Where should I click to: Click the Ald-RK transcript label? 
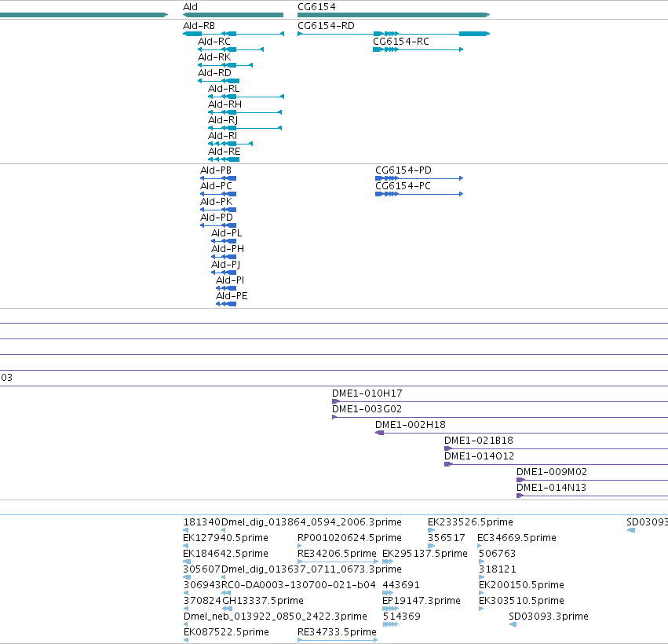click(x=214, y=57)
